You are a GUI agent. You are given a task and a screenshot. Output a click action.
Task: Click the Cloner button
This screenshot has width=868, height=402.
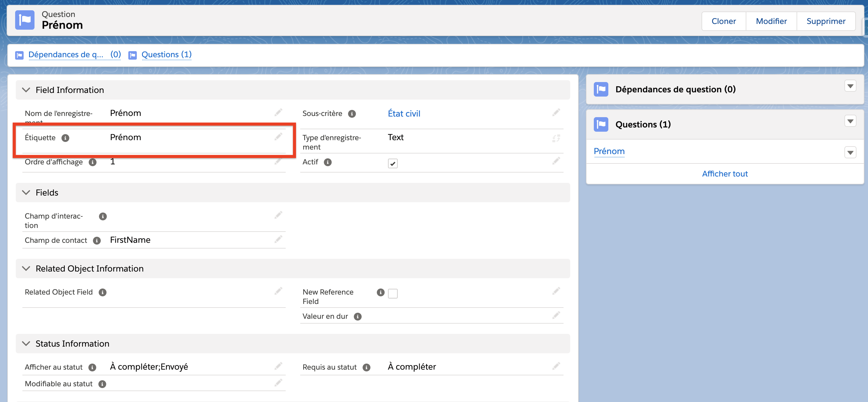(723, 21)
